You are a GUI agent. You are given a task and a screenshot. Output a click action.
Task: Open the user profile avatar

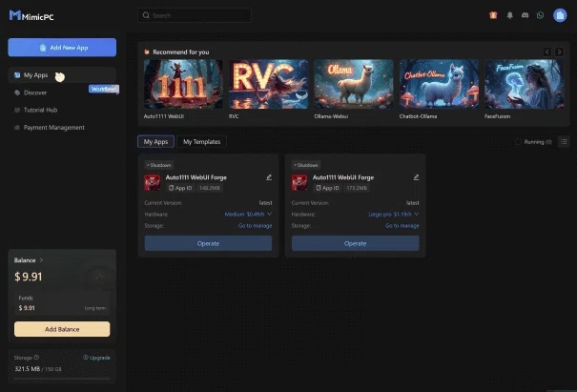click(560, 15)
